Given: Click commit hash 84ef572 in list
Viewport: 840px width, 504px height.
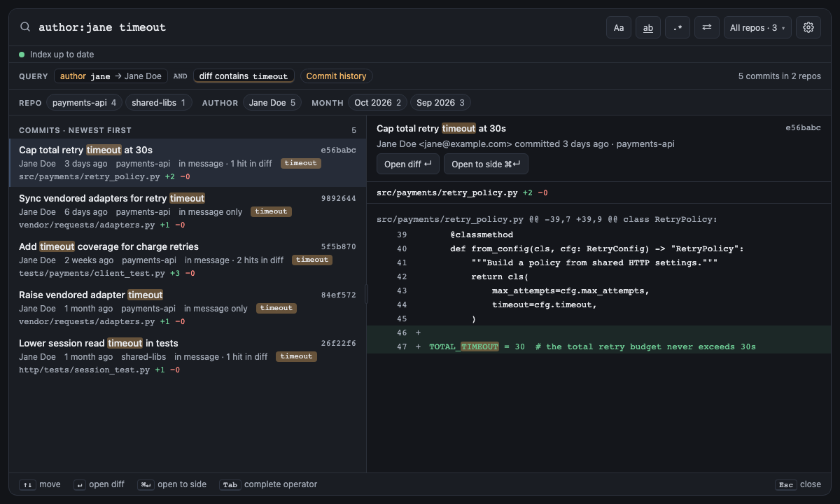Looking at the screenshot, I should [x=338, y=295].
